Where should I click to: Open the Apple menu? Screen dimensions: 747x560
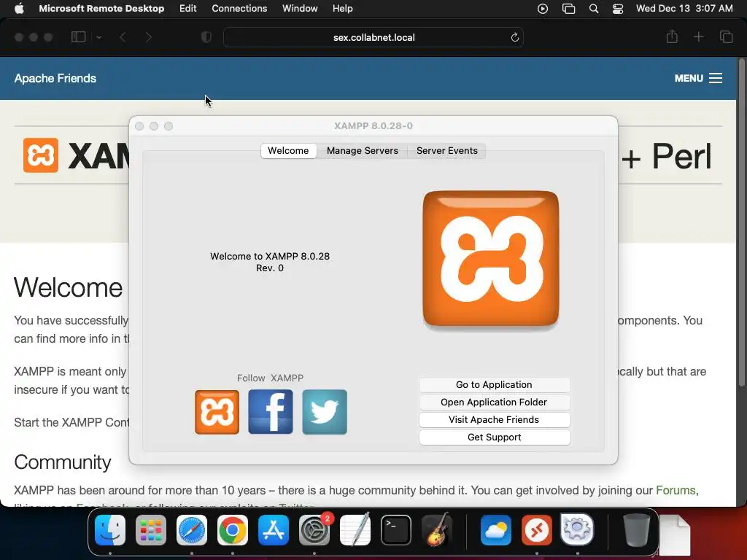pos(19,9)
